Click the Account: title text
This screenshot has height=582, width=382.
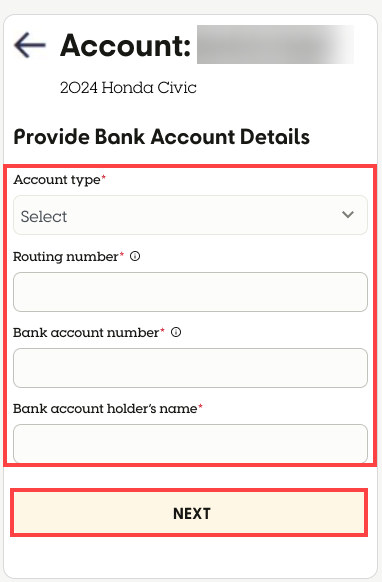click(x=125, y=45)
